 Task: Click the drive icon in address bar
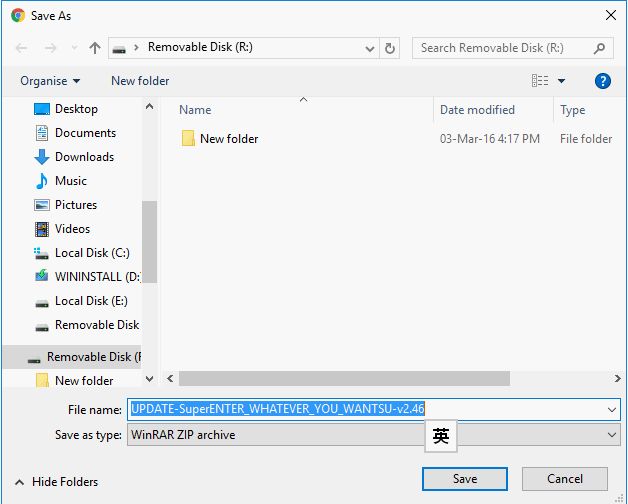click(119, 49)
